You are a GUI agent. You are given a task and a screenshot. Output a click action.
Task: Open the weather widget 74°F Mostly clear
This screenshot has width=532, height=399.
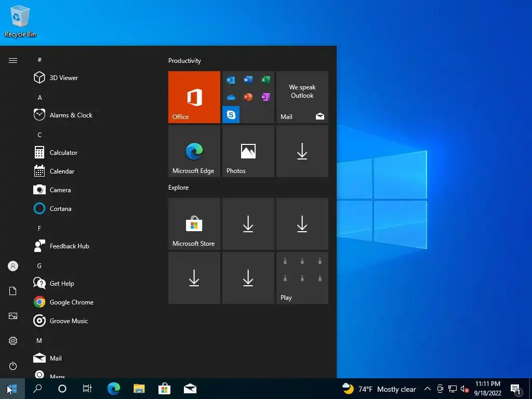tap(379, 389)
